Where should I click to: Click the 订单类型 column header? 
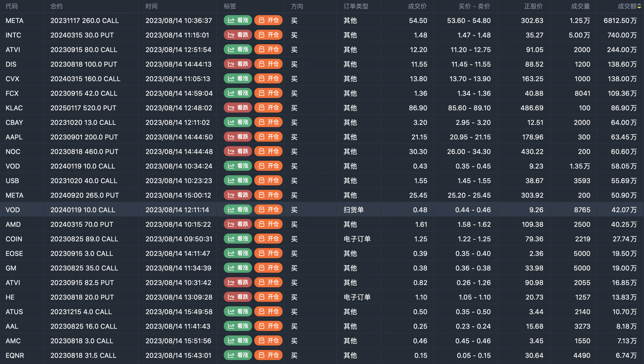point(356,6)
